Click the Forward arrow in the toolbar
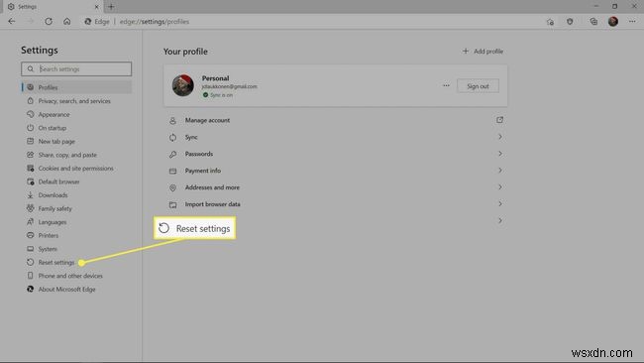Image resolution: width=644 pixels, height=363 pixels. 30,22
